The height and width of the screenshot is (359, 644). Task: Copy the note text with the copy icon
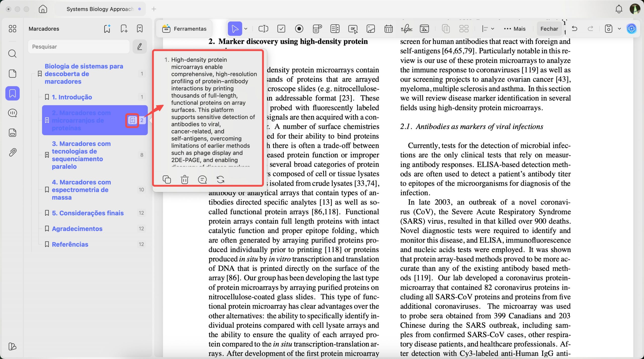[x=167, y=179]
